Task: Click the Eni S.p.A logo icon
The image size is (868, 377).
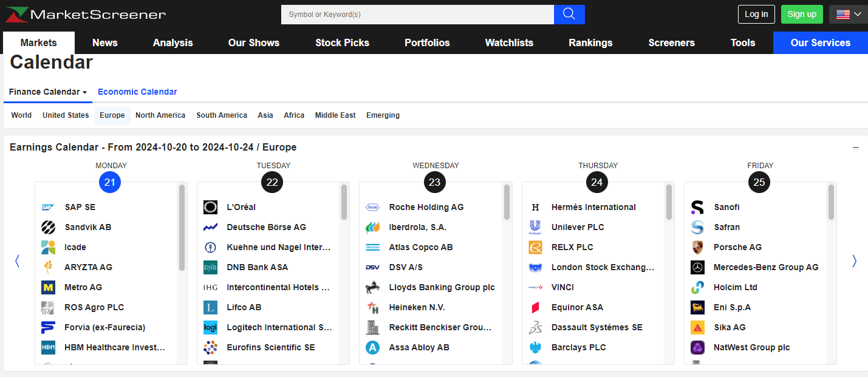Action: (697, 307)
